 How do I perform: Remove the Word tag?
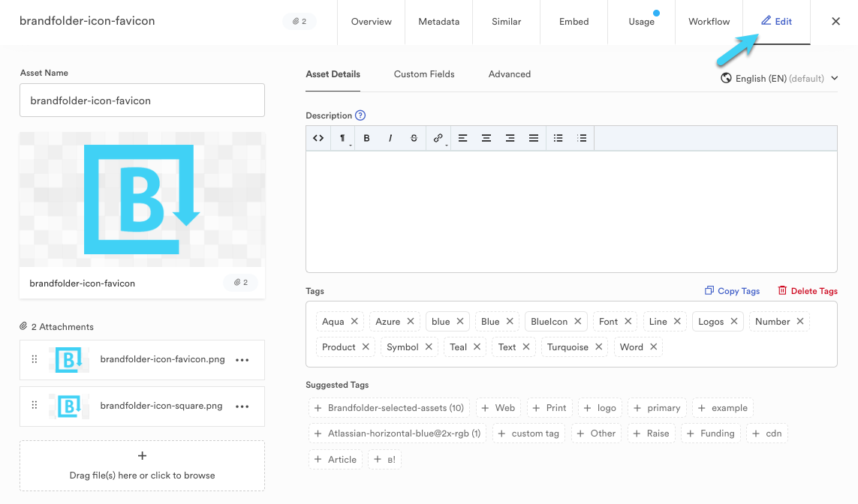[653, 347]
